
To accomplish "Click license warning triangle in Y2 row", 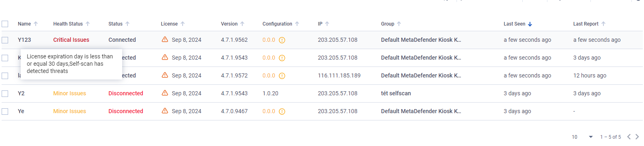I will point(165,93).
